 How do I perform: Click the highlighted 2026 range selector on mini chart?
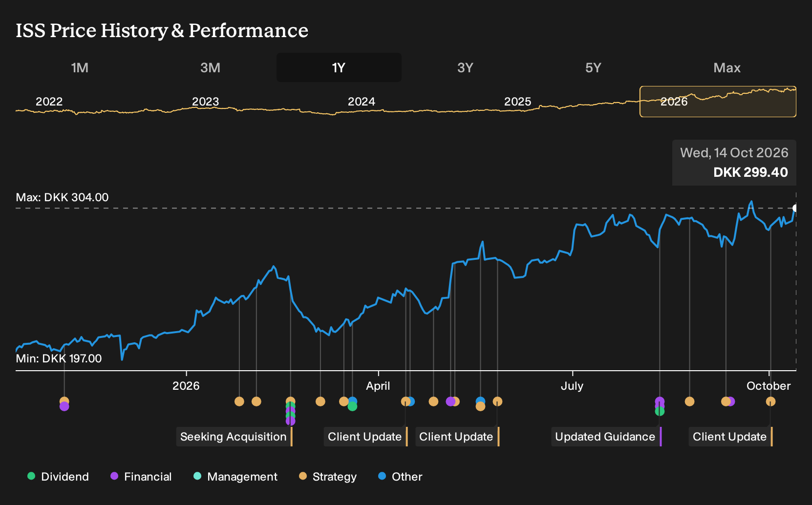(718, 102)
